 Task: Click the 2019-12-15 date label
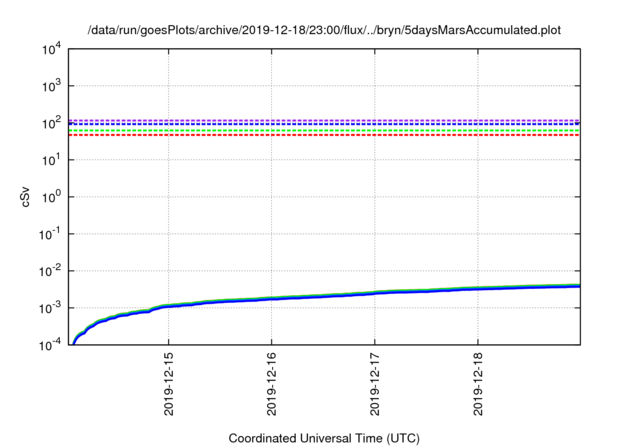169,384
